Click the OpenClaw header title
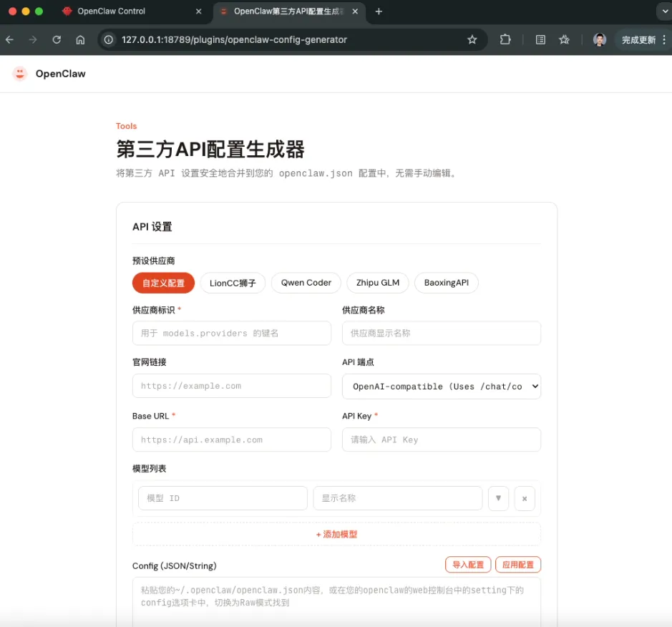The image size is (672, 627). (60, 74)
